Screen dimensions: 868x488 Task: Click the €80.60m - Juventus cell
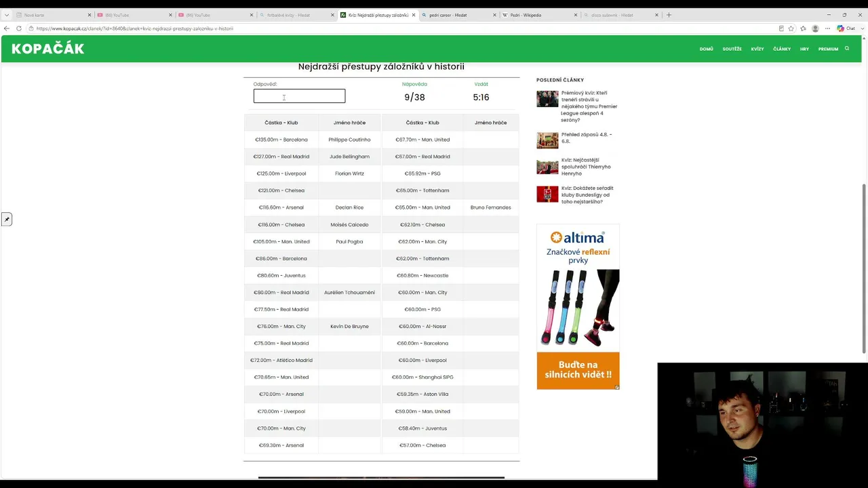(281, 275)
